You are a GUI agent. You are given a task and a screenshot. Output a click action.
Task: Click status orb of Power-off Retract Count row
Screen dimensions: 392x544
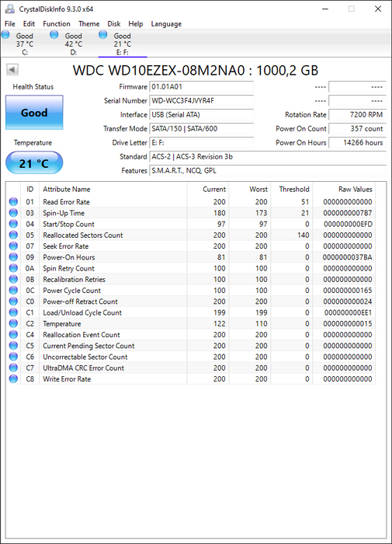point(13,302)
